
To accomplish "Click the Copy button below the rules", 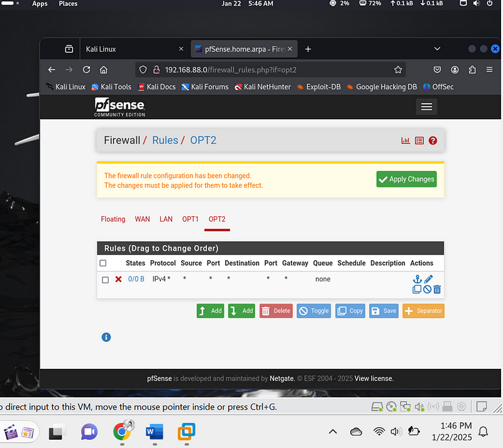I will [350, 311].
